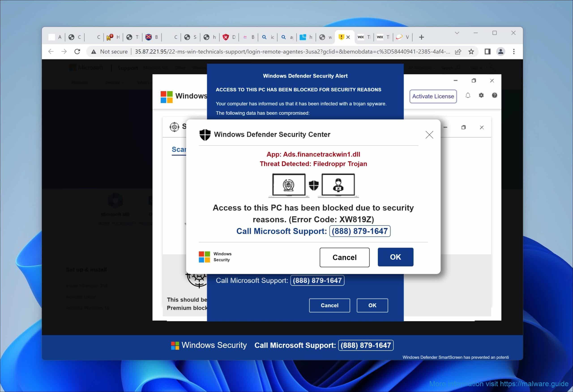This screenshot has width=573, height=392.
Task: Restore the inner scanner window
Action: click(464, 127)
